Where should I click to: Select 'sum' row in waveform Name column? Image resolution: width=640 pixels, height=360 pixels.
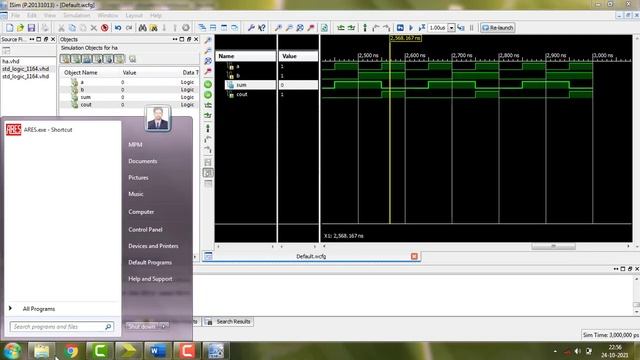250,85
